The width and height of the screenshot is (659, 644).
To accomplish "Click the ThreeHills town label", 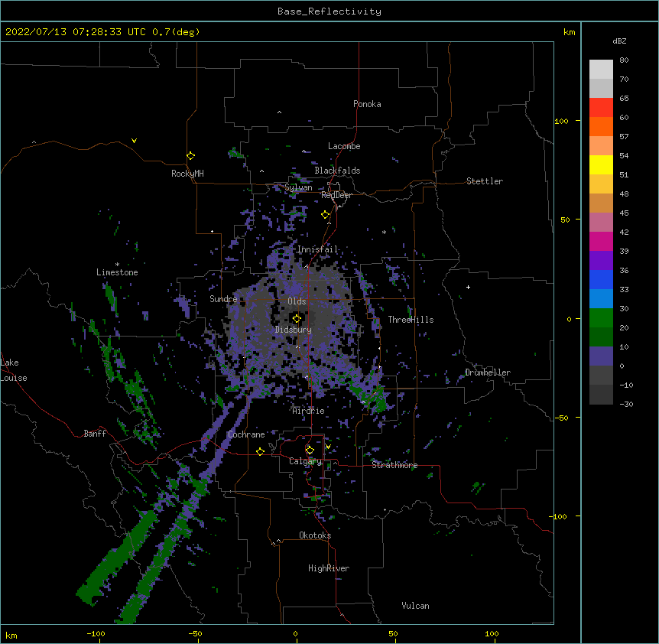I will pos(411,320).
